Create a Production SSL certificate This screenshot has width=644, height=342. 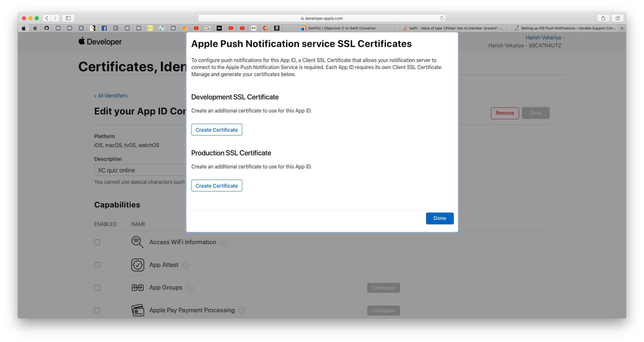pos(217,186)
